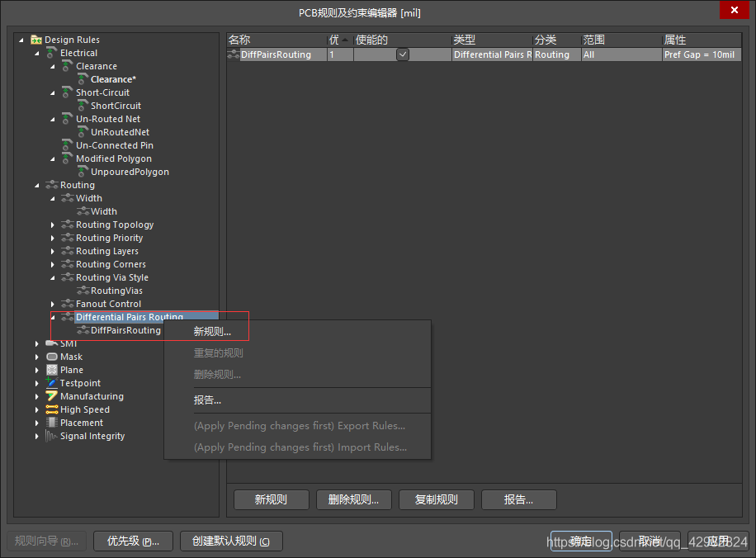
Task: Click the Clearance rule group icon
Action: click(68, 65)
